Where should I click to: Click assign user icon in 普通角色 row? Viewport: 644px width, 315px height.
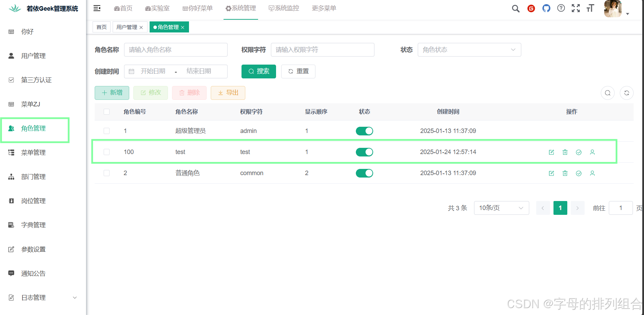pos(592,173)
